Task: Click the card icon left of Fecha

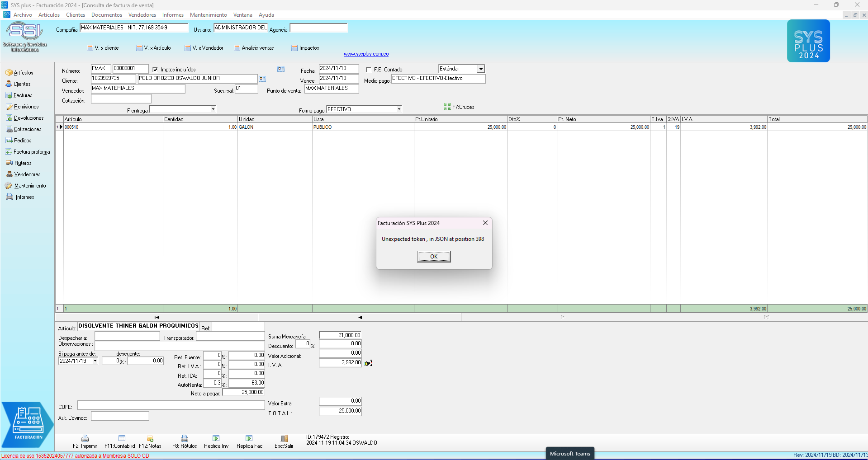Action: click(x=281, y=69)
